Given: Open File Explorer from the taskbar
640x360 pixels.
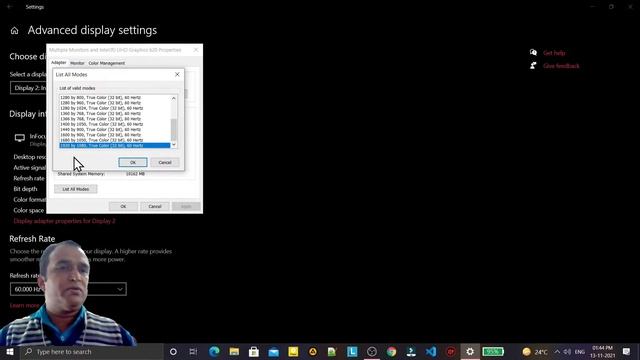Looking at the screenshot, I should tap(234, 351).
